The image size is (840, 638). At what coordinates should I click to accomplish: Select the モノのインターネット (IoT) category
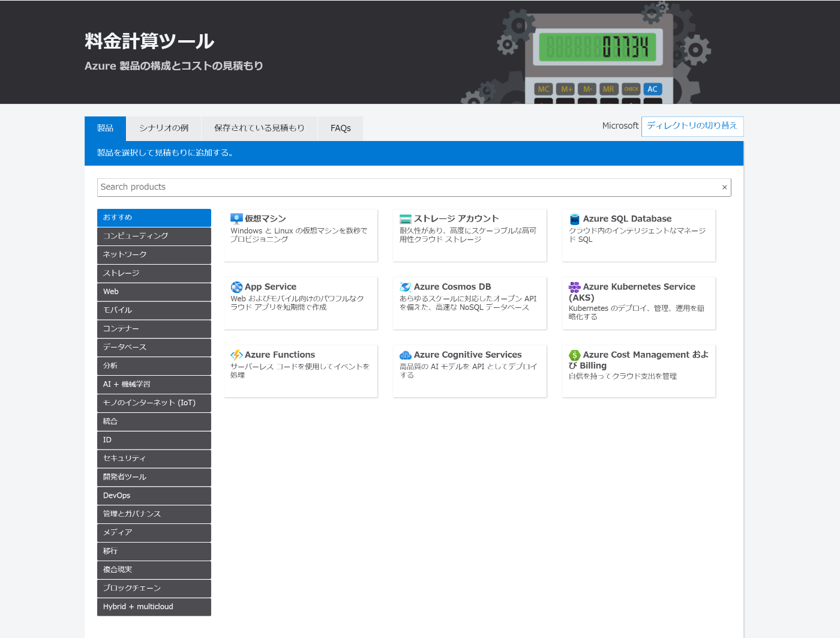coord(154,403)
